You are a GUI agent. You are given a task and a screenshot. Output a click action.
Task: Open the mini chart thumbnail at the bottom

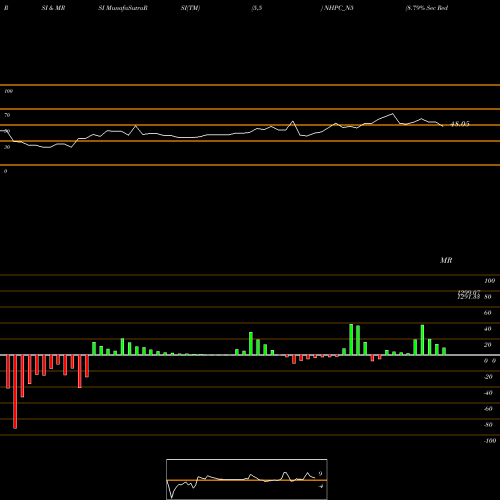click(247, 479)
